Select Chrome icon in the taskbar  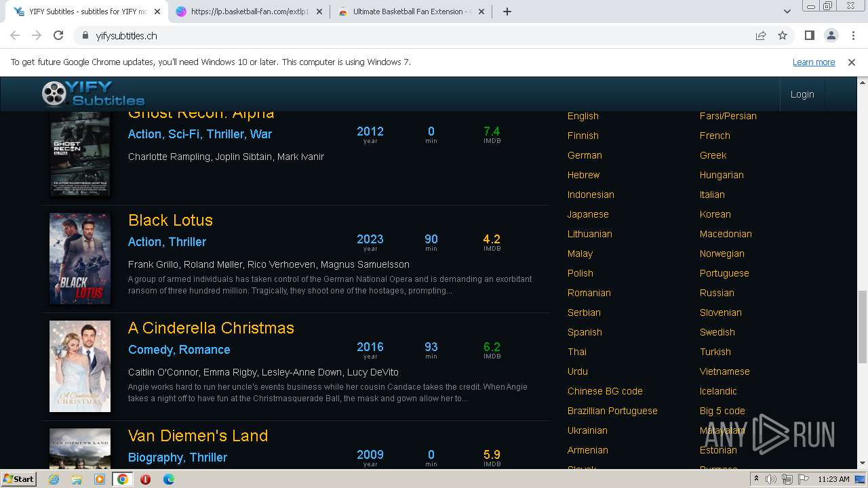[x=123, y=479]
